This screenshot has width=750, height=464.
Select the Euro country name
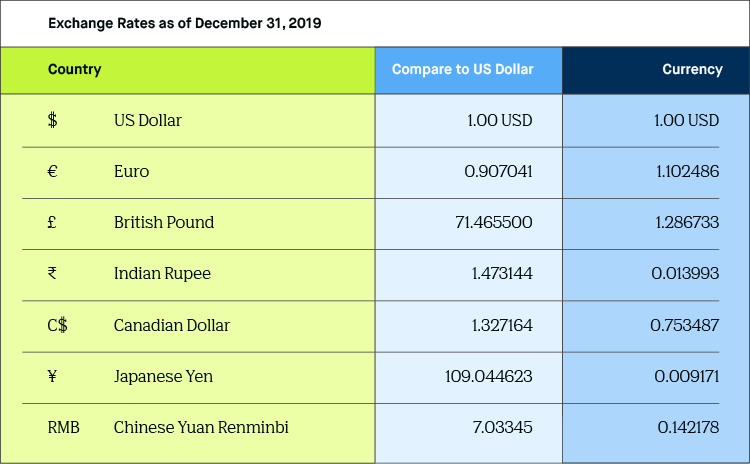[131, 172]
